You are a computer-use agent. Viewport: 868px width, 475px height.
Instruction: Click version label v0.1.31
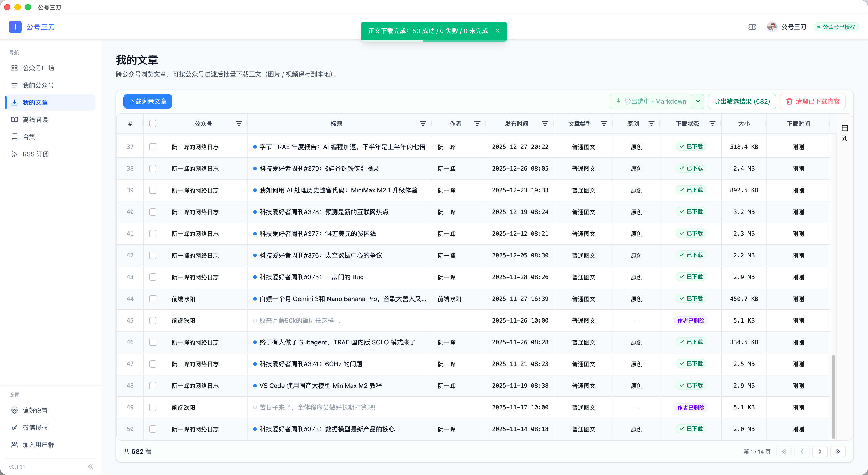click(x=17, y=467)
